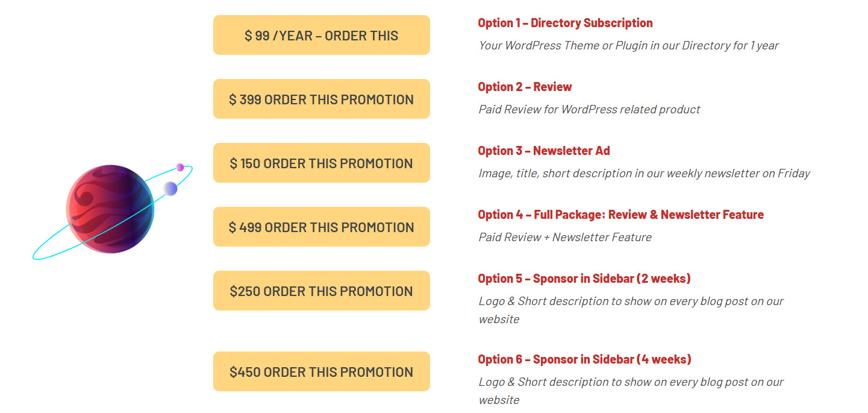Select the Directory Subscription description text
868x413 pixels.
628,45
